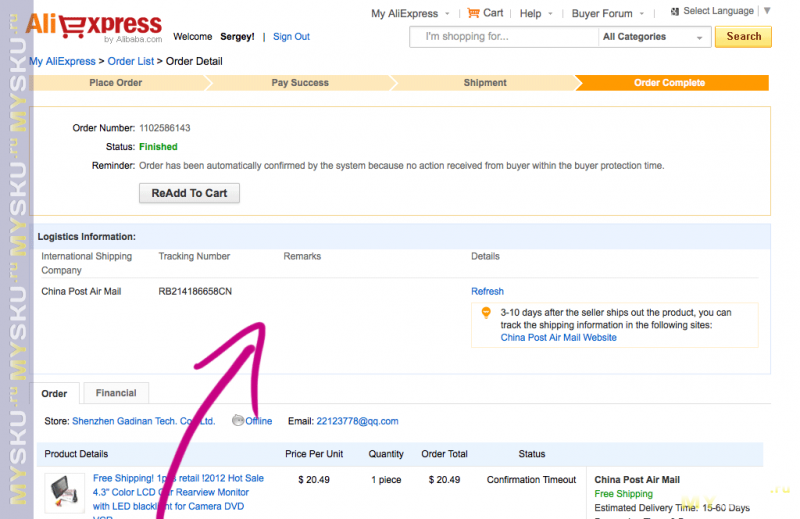Click the Finished status text
800x519 pixels.
coord(158,147)
